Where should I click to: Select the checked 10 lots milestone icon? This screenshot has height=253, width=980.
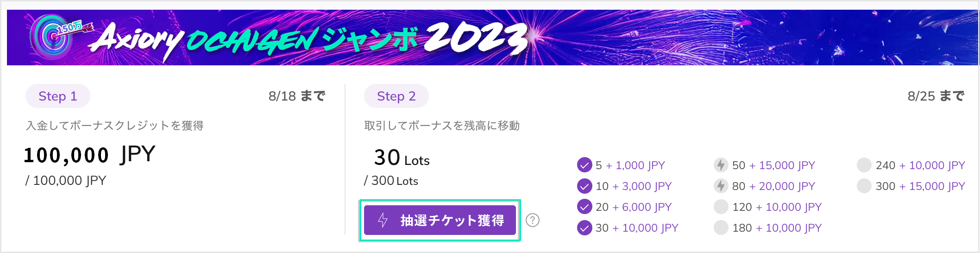point(584,186)
